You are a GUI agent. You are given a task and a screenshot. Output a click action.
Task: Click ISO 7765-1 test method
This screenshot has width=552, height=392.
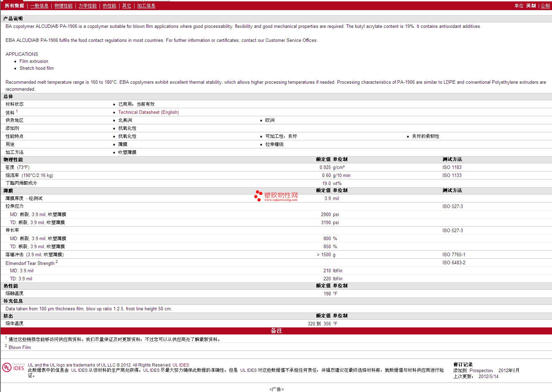click(454, 255)
